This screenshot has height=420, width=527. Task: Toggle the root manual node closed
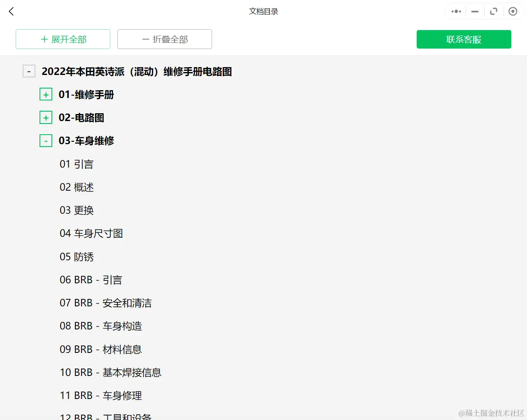(29, 71)
